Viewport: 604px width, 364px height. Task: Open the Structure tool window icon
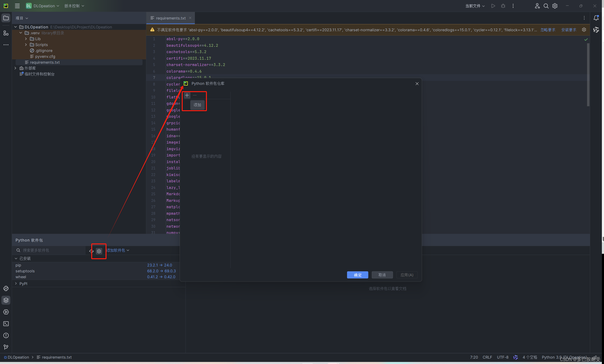click(6, 33)
